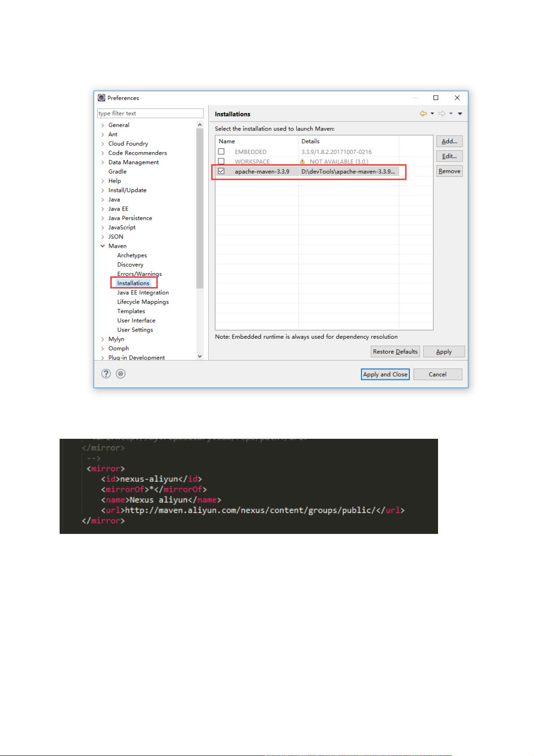Click the WORKSPACE row name
The height and width of the screenshot is (756, 534).
tap(252, 162)
